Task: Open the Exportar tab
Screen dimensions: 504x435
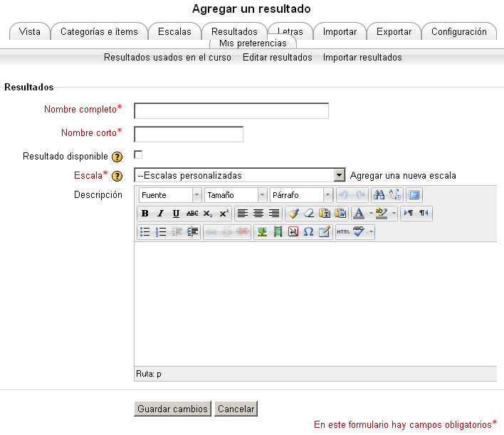Action: (394, 31)
